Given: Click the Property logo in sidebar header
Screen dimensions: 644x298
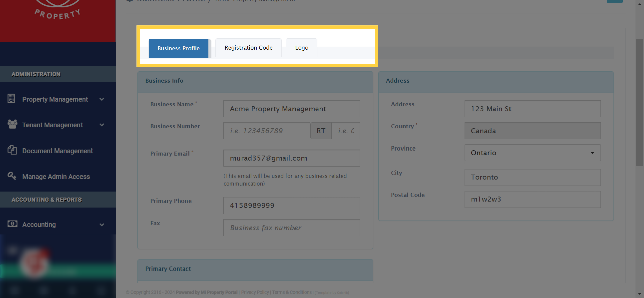Looking at the screenshot, I should [x=58, y=12].
